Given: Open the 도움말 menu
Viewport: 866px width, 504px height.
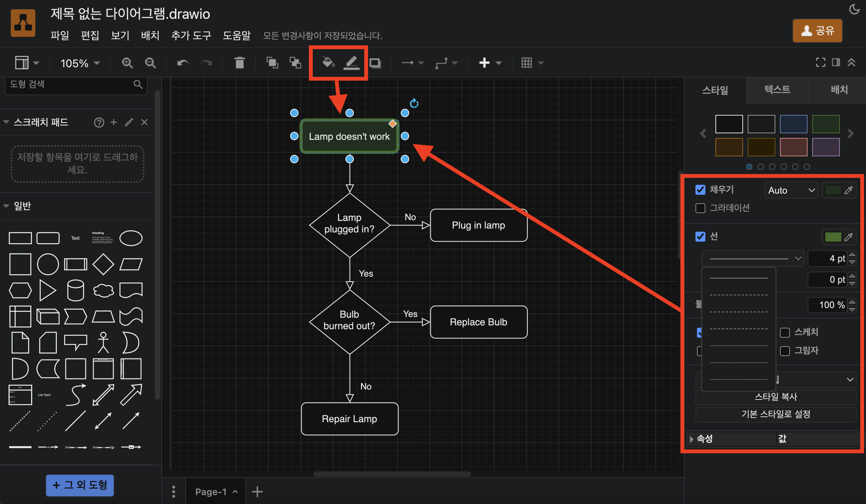Looking at the screenshot, I should point(237,35).
